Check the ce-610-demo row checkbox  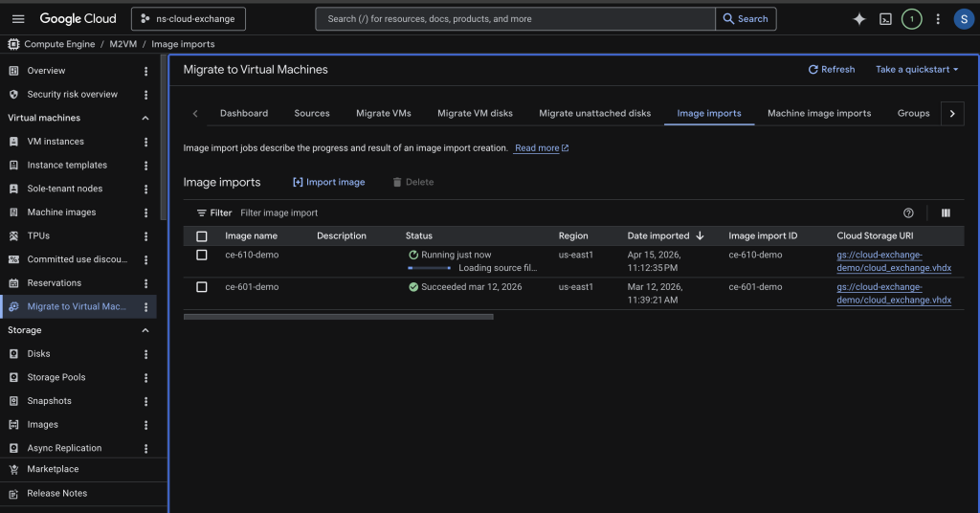(x=201, y=255)
